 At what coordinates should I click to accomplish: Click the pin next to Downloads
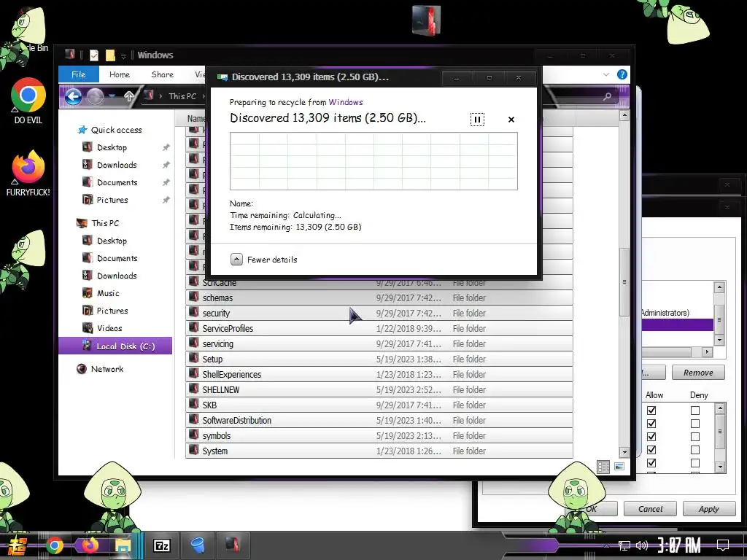tap(166, 166)
